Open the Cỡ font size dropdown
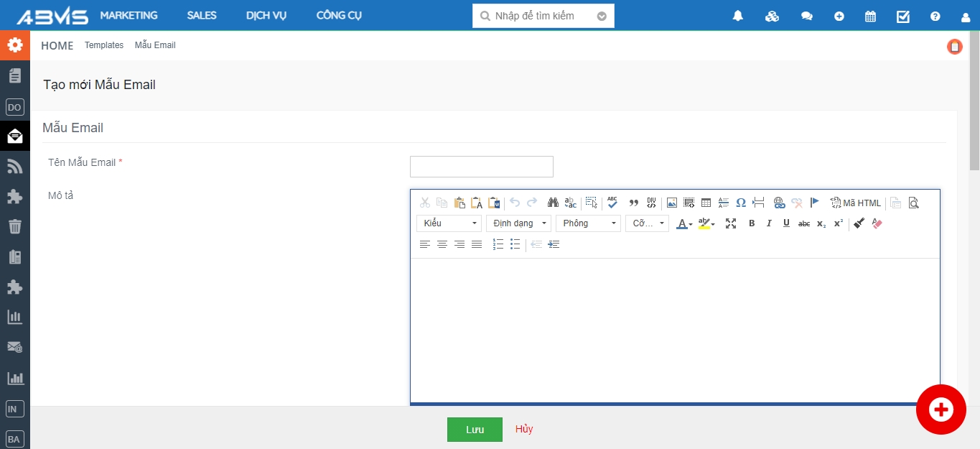The width and height of the screenshot is (980, 449). (648, 223)
